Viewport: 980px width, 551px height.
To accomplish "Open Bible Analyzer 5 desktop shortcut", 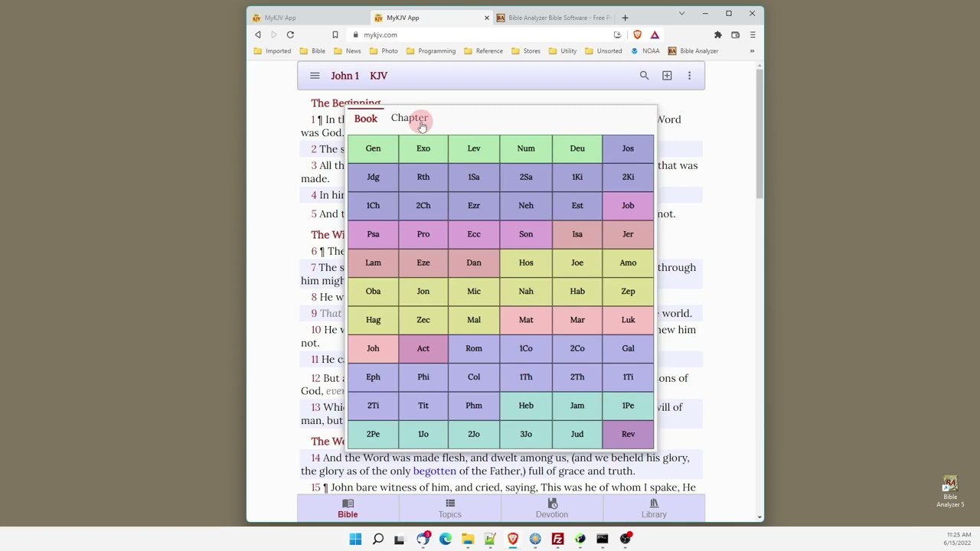I will (x=950, y=492).
